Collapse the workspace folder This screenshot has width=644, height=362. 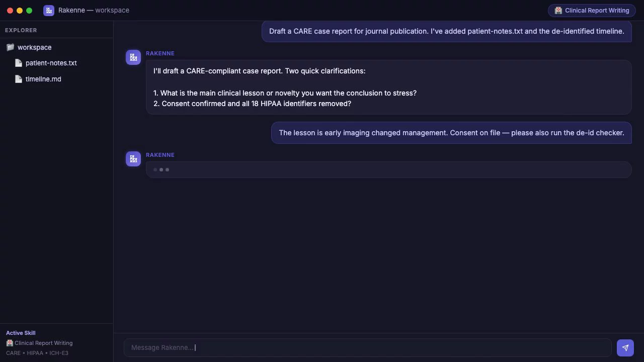[x=34, y=47]
